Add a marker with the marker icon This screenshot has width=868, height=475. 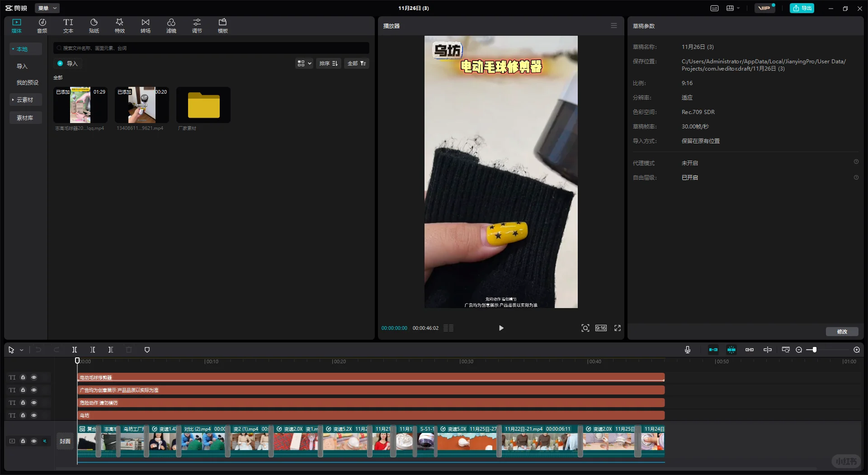tap(147, 350)
